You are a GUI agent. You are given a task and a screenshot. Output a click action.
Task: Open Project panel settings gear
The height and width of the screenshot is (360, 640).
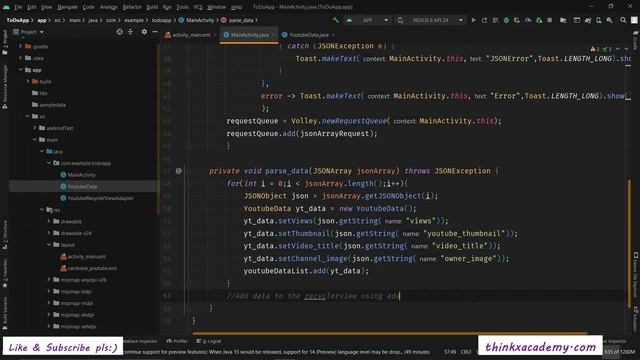[144, 32]
